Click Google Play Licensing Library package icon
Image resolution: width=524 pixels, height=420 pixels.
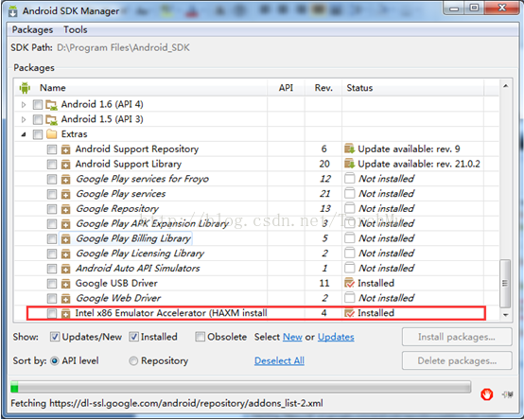coord(66,254)
